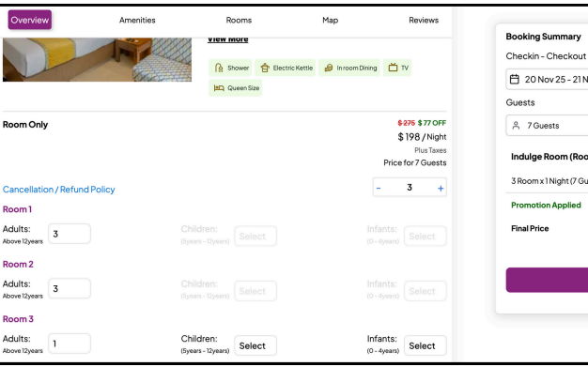588x367 pixels.
Task: Open Room 3 Children select dropdown
Action: (255, 345)
